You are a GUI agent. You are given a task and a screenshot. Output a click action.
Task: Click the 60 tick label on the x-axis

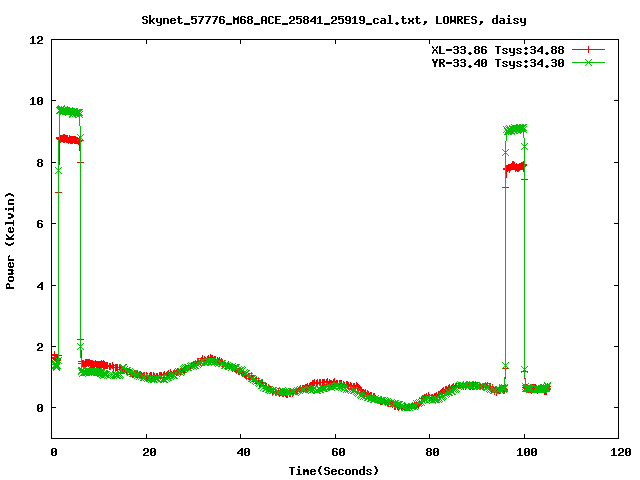(335, 452)
